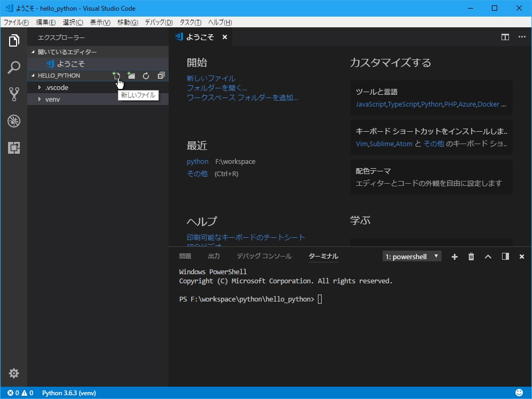Click the Azure tools link

[467, 104]
